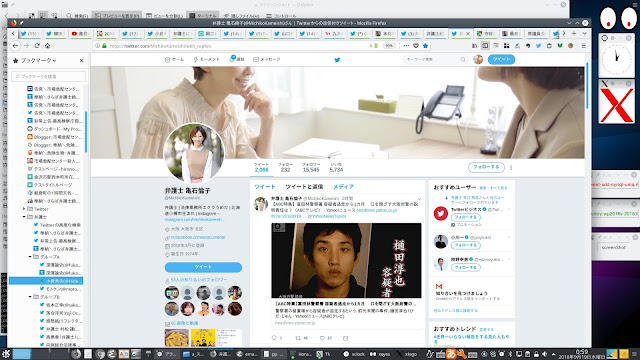The image size is (640, 360).
Task: Click the Japanese input あ tray icon
Action: click(x=451, y=354)
